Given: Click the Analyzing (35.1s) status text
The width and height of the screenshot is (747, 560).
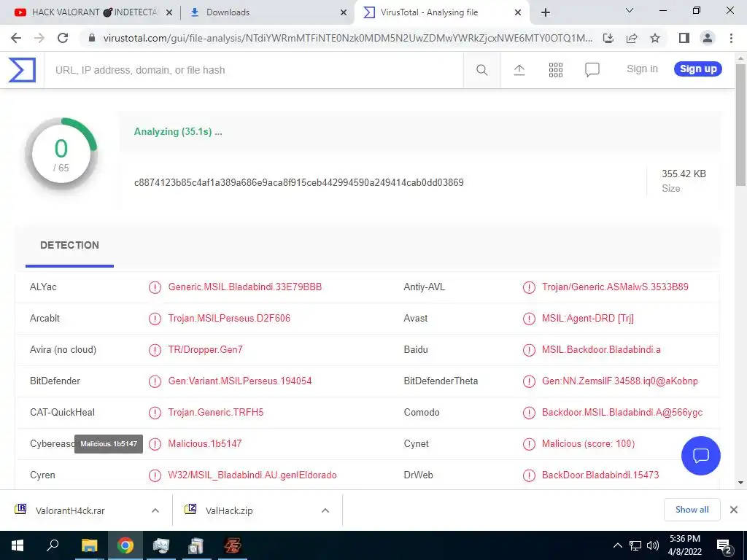Looking at the screenshot, I should coord(178,132).
